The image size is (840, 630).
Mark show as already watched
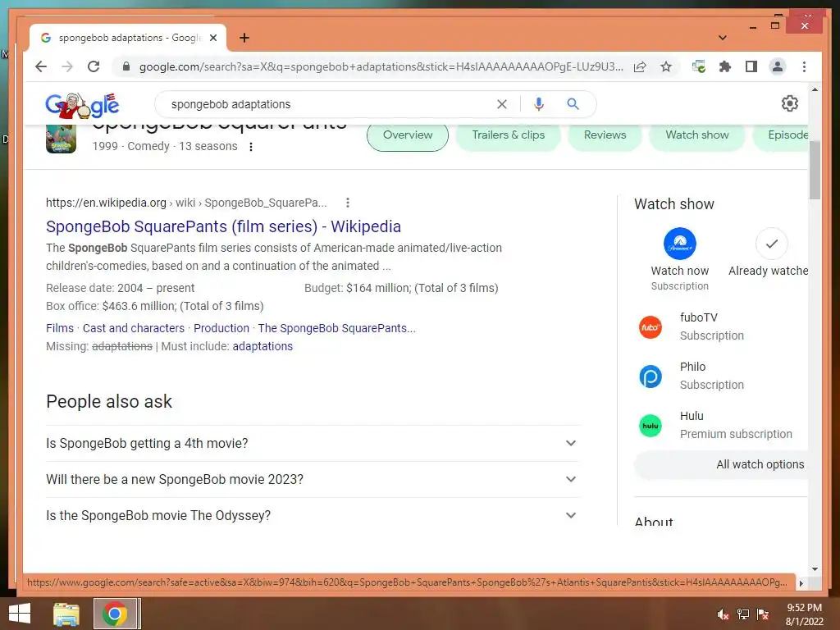click(771, 244)
